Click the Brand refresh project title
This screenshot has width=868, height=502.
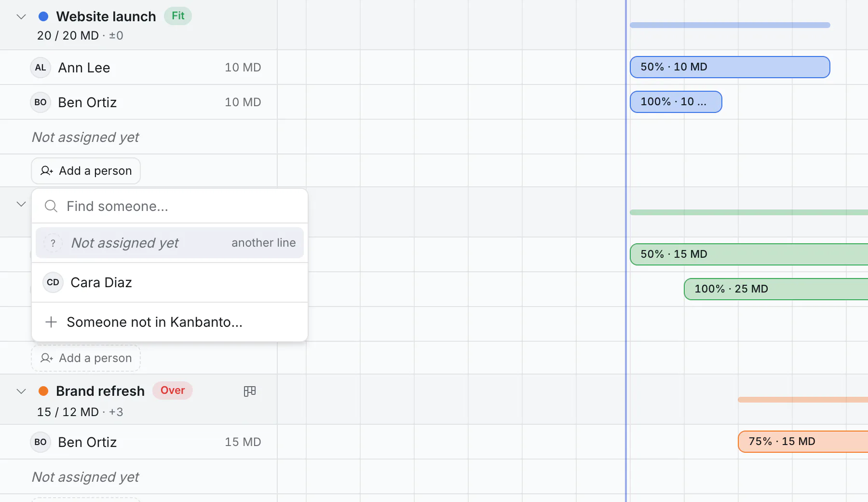point(100,391)
